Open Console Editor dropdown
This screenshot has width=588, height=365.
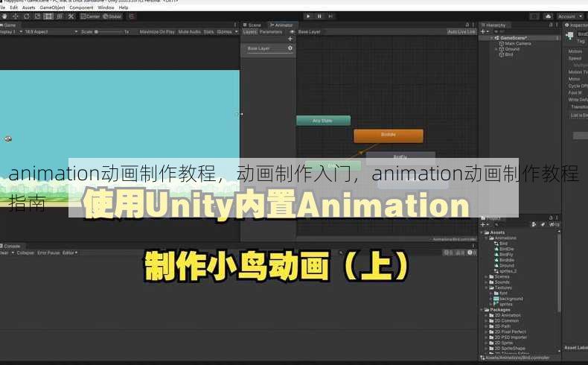click(70, 253)
